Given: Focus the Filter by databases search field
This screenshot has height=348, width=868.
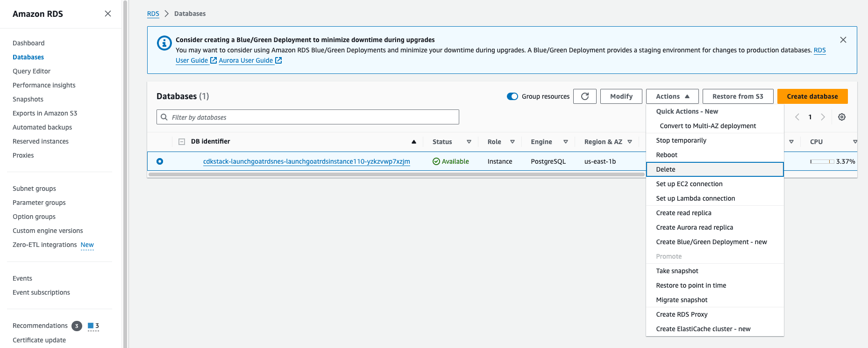Looking at the screenshot, I should coord(308,117).
